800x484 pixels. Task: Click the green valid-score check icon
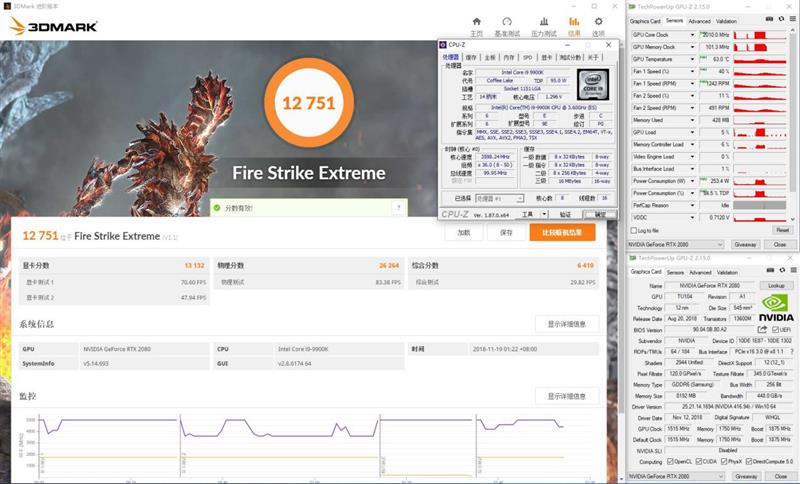tap(217, 208)
